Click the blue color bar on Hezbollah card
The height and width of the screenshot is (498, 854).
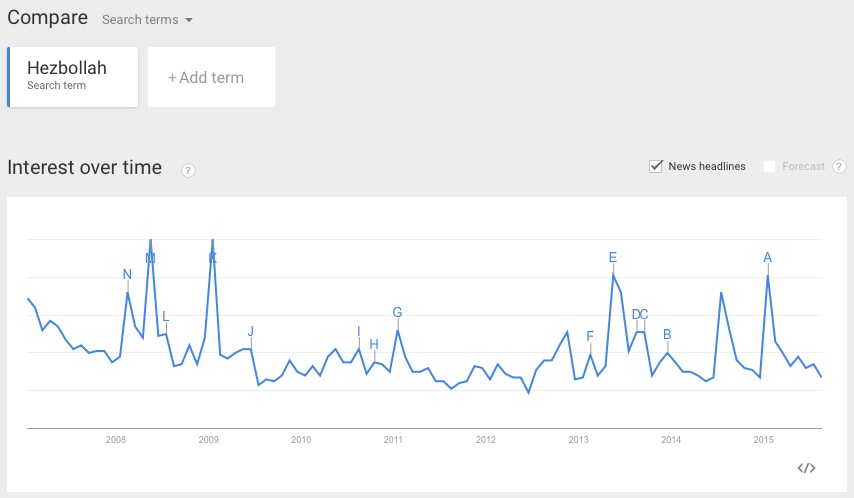point(9,77)
